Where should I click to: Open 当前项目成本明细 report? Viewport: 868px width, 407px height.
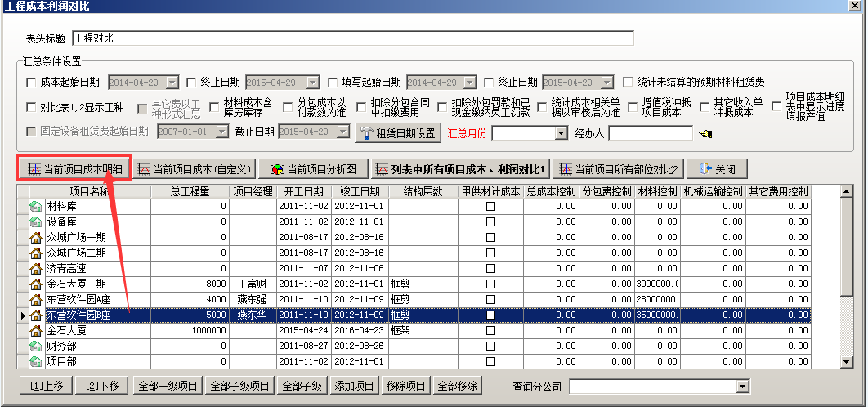pyautogui.click(x=74, y=169)
